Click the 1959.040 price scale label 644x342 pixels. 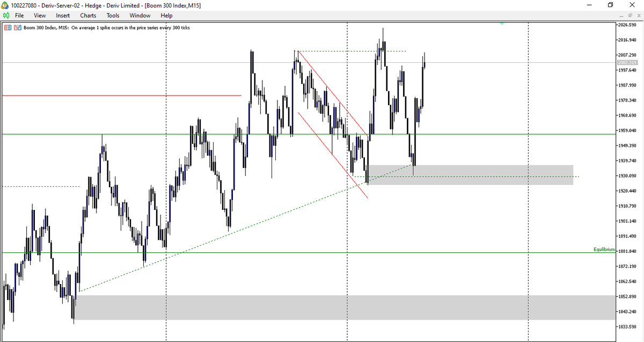tap(628, 130)
